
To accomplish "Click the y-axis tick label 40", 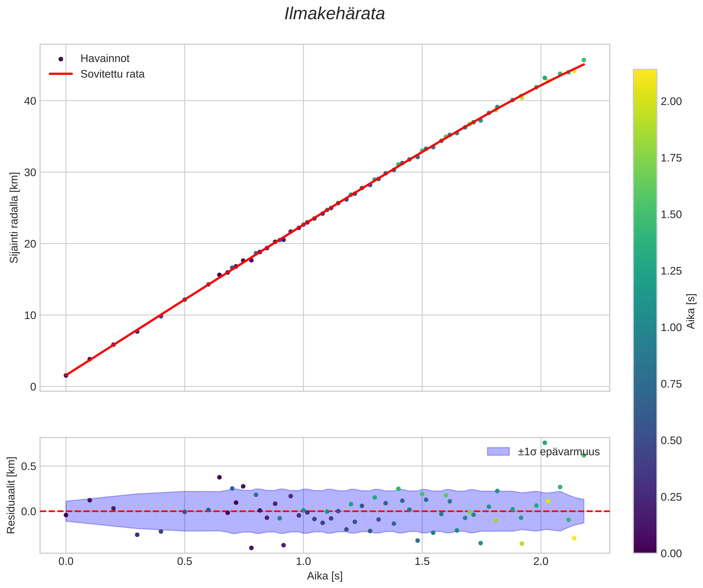I will point(30,101).
